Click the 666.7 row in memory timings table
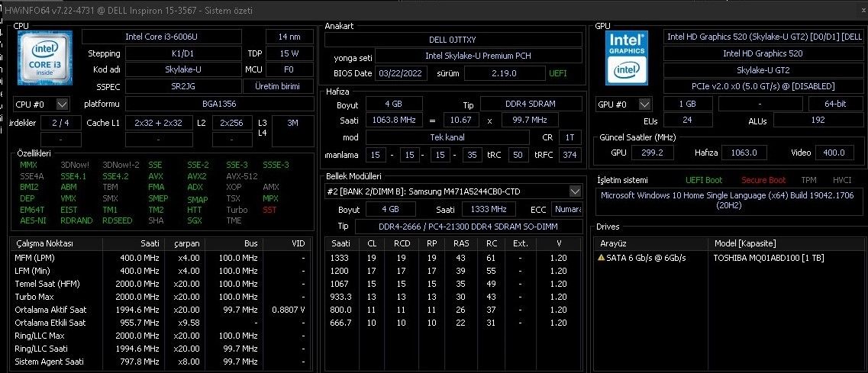The width and height of the screenshot is (868, 373). pos(454,323)
